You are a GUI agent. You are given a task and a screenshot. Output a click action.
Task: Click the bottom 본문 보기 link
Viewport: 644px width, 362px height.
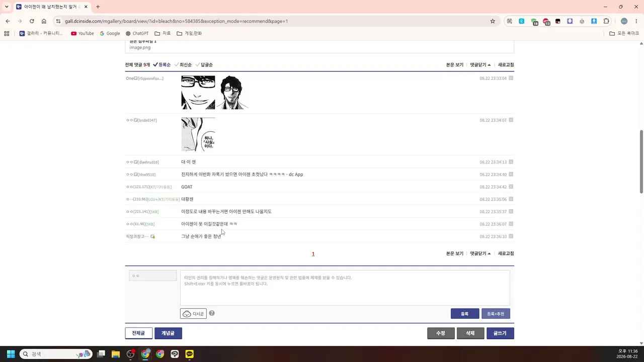pos(455,254)
